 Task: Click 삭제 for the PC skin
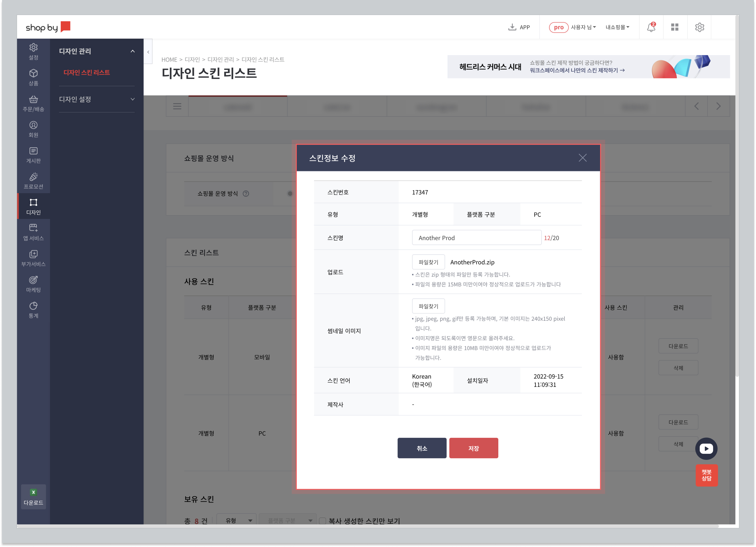[678, 444]
